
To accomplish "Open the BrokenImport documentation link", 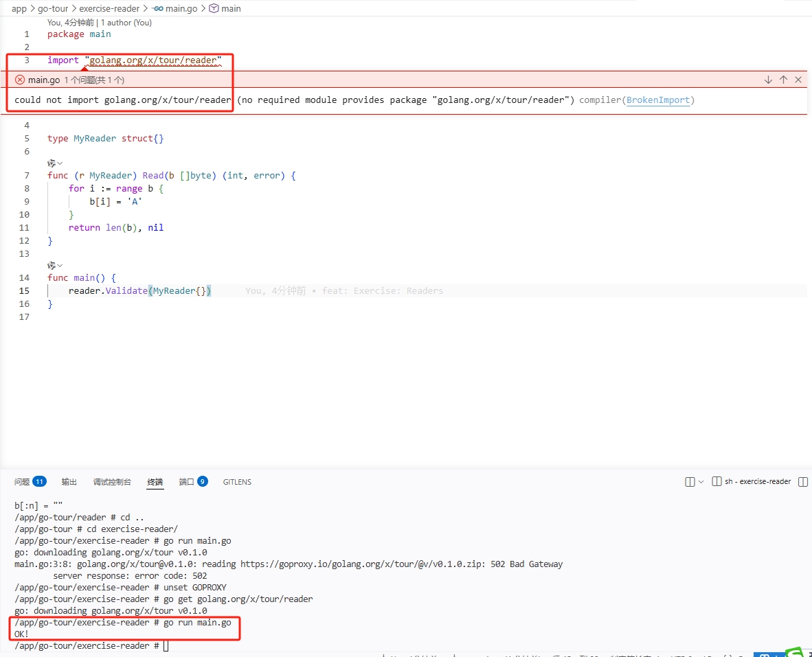I will click(x=657, y=100).
